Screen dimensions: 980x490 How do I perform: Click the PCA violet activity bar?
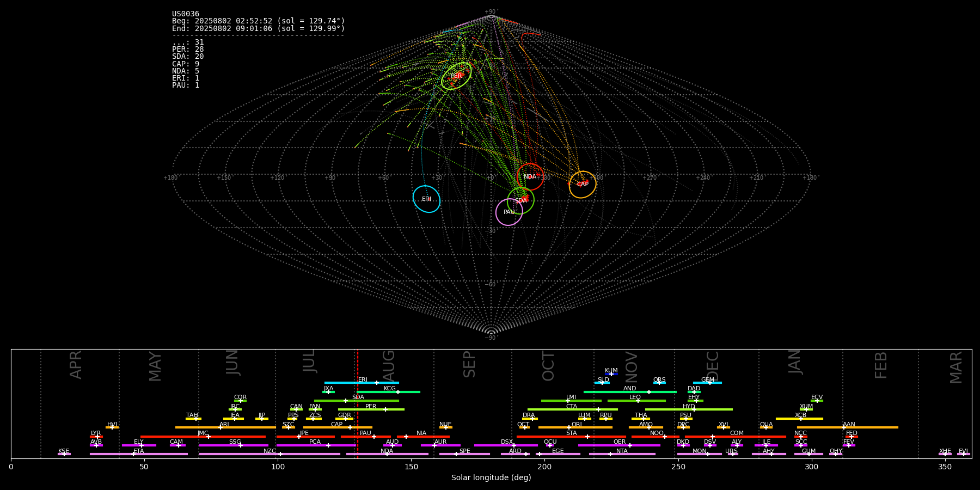click(x=316, y=445)
